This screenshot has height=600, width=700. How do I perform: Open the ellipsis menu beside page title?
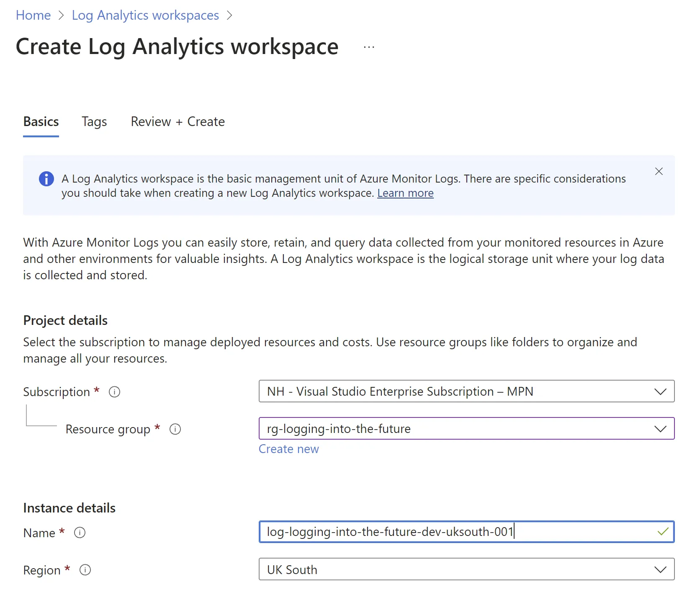369,47
